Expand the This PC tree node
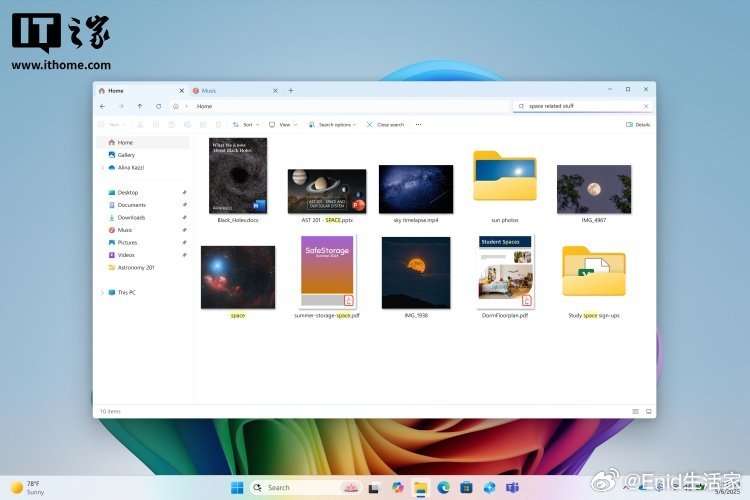The width and height of the screenshot is (750, 500). [x=102, y=292]
